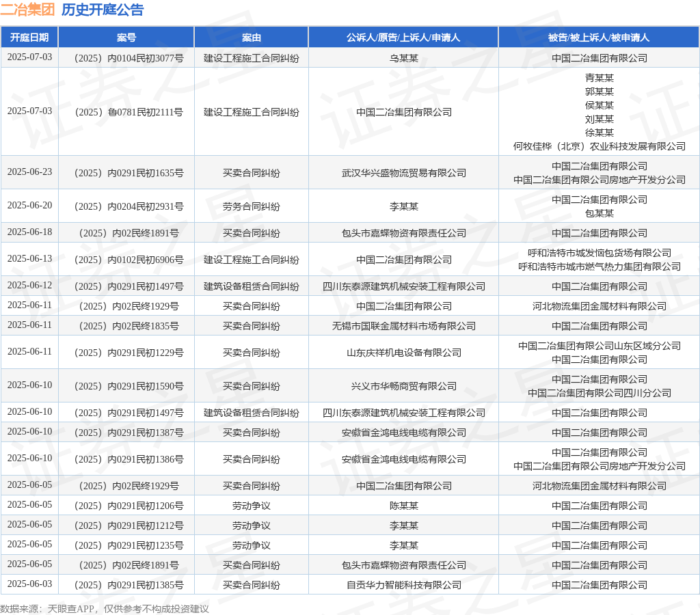700x615 pixels.
Task: Select case number (2025)内0291民初1206号
Action: [129, 506]
